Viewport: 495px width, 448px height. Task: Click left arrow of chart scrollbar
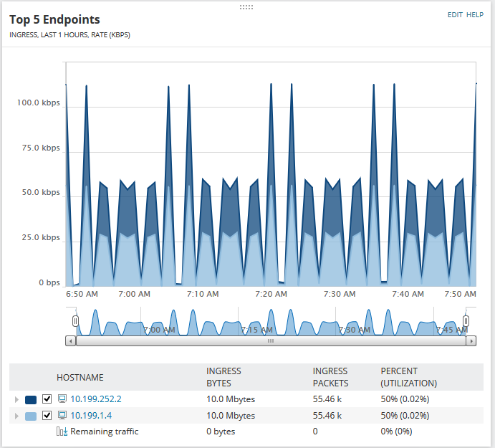(x=71, y=341)
